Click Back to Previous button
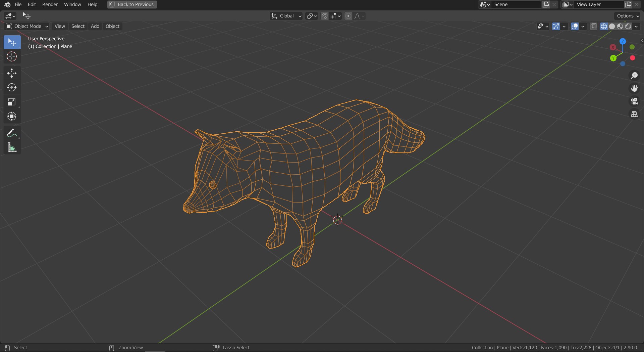Viewport: 644px width, 352px height. 132,4
